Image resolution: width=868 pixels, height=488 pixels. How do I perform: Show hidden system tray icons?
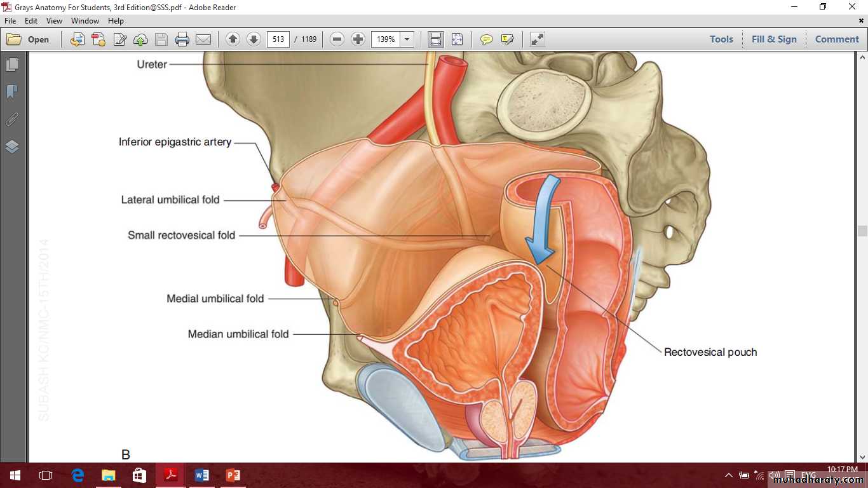tap(728, 475)
